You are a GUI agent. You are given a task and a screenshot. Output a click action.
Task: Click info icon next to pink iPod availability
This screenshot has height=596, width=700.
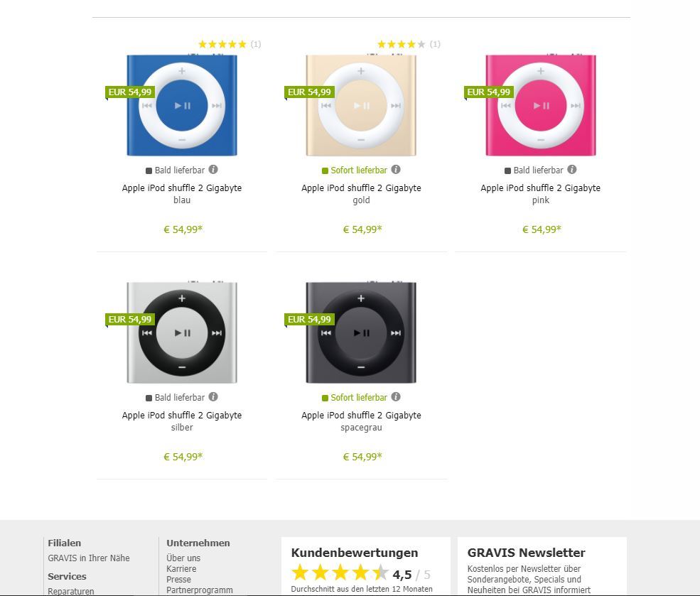pyautogui.click(x=572, y=170)
